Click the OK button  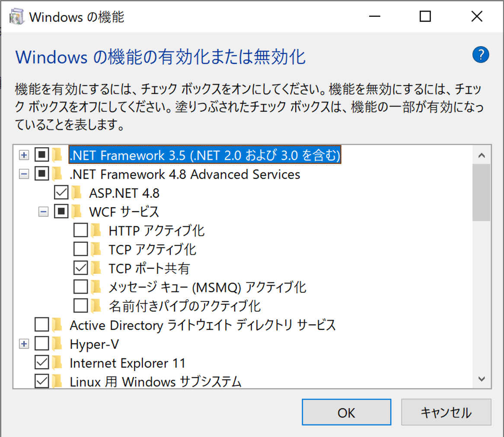click(347, 412)
